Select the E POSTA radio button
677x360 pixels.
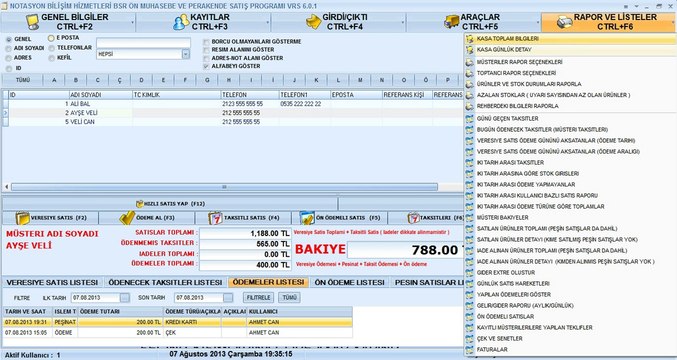point(51,38)
